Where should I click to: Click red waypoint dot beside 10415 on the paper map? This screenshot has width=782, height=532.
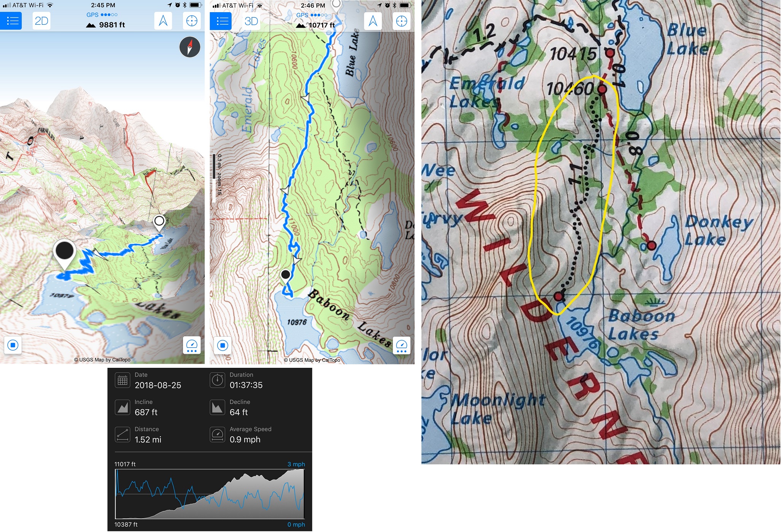click(610, 53)
